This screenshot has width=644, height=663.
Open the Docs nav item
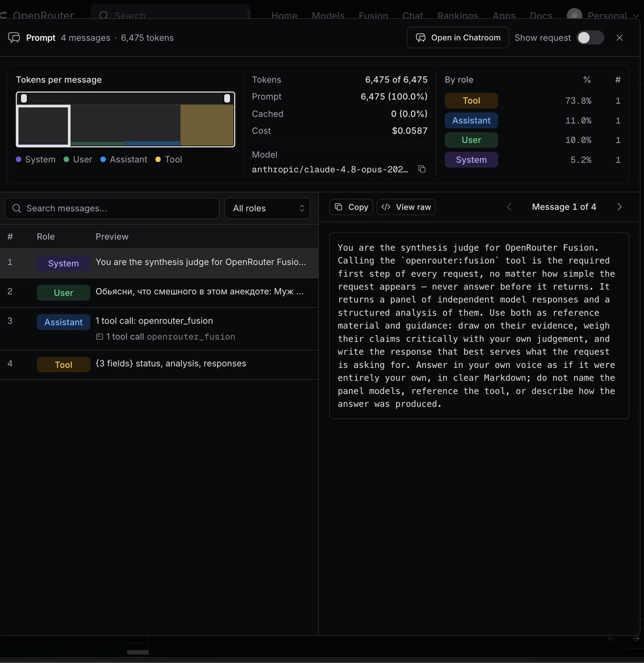pos(541,15)
